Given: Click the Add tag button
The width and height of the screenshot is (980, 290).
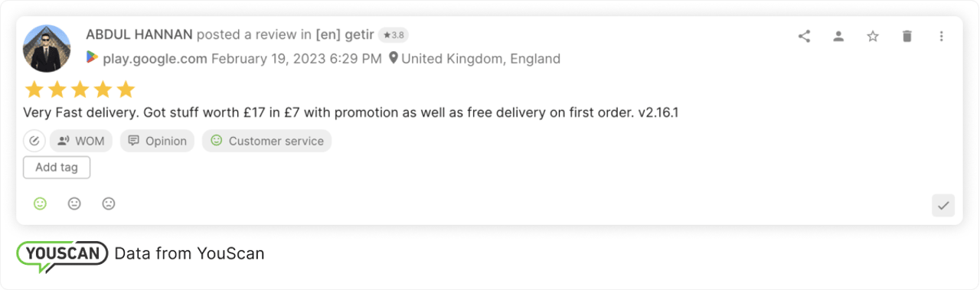Looking at the screenshot, I should point(57,167).
